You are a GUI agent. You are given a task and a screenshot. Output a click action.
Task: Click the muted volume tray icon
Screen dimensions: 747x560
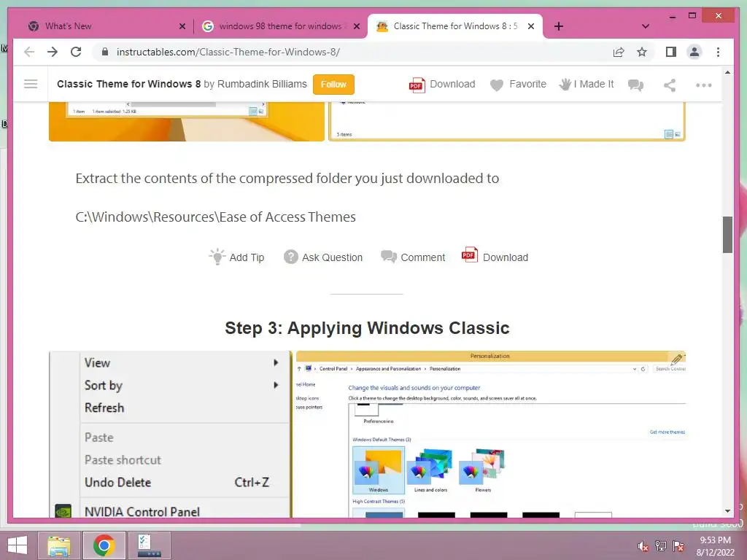coord(643,546)
